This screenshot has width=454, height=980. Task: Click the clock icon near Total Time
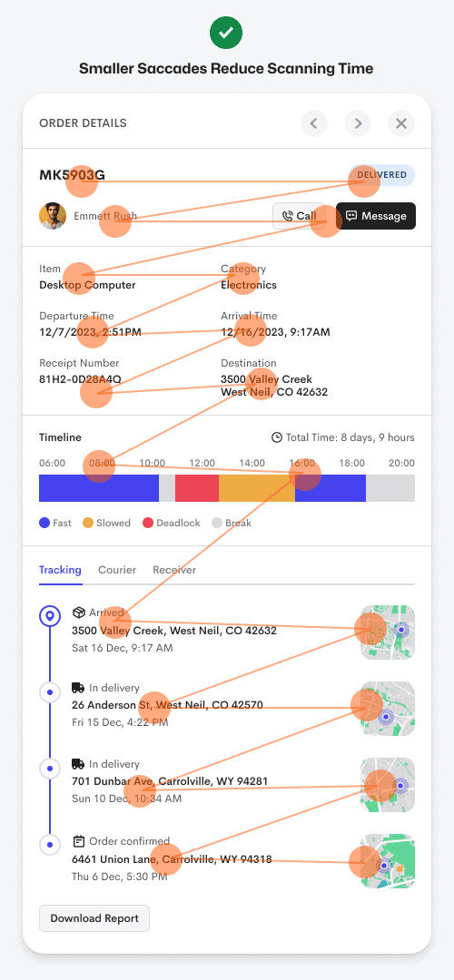pos(276,437)
